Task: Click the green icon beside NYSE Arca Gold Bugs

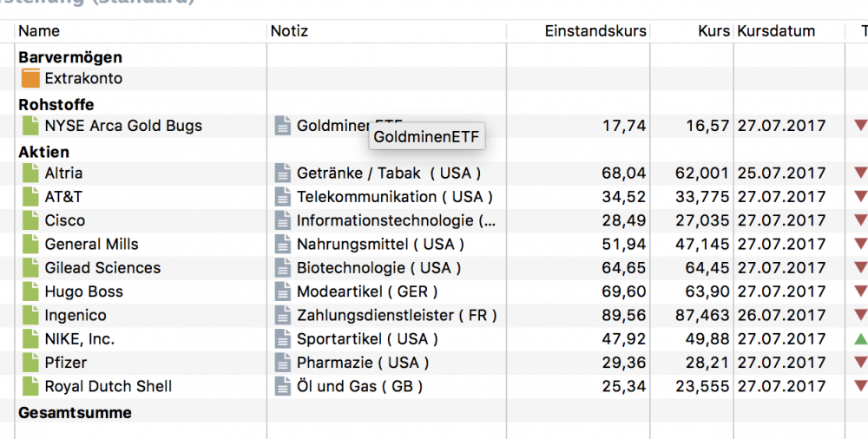Action: tap(30, 126)
